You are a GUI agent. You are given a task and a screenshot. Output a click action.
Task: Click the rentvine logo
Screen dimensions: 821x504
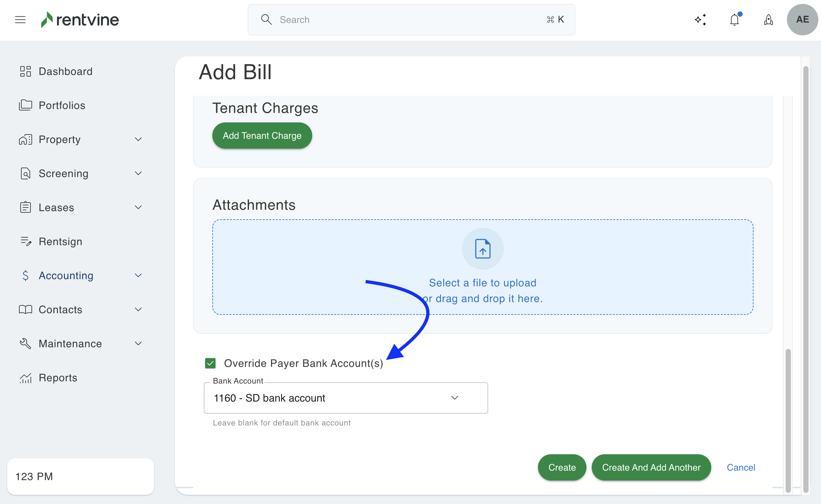(80, 20)
